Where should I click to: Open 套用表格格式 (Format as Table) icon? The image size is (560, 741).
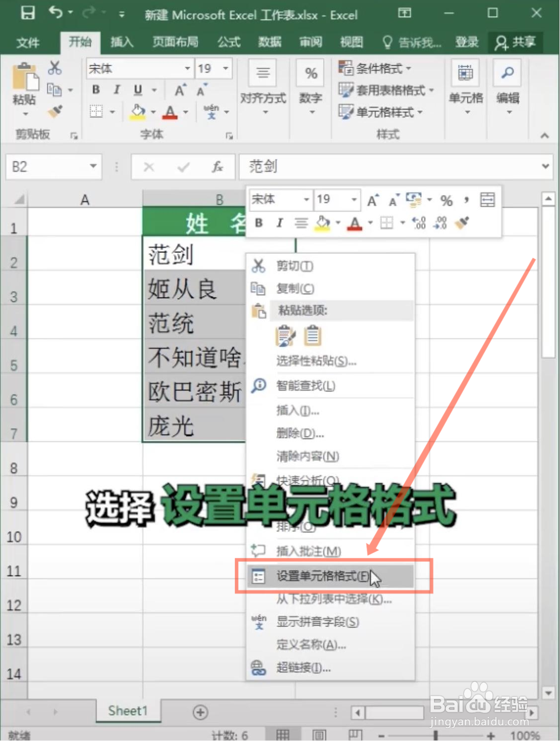pos(345,91)
